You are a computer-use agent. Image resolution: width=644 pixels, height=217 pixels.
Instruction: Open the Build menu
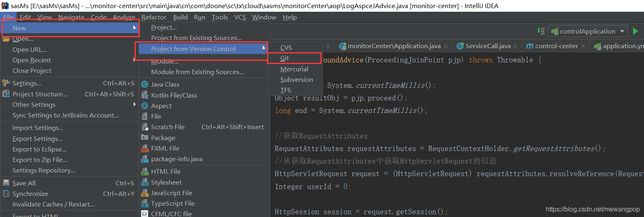(x=181, y=17)
